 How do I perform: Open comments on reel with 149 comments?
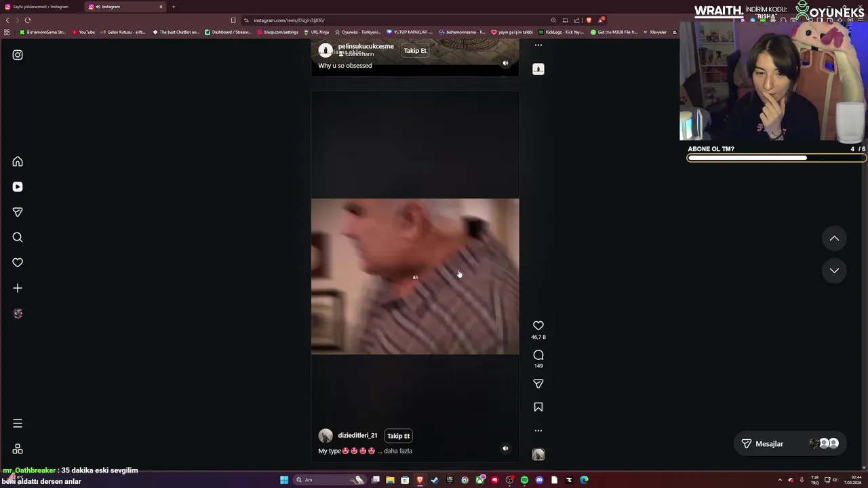pos(538,354)
